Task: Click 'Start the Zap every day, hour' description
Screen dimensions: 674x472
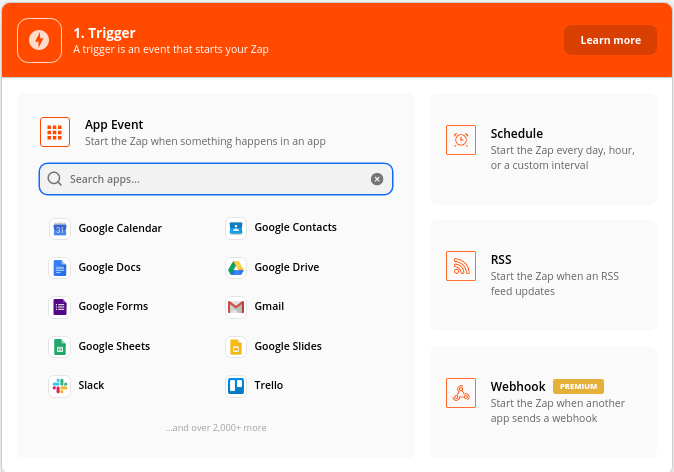Action: coord(562,158)
